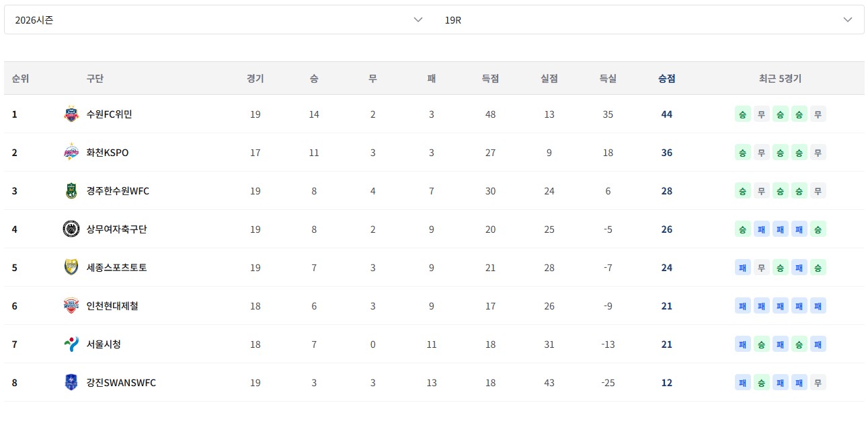
Task: Click the 최근 5경기 column header
Action: click(x=780, y=79)
